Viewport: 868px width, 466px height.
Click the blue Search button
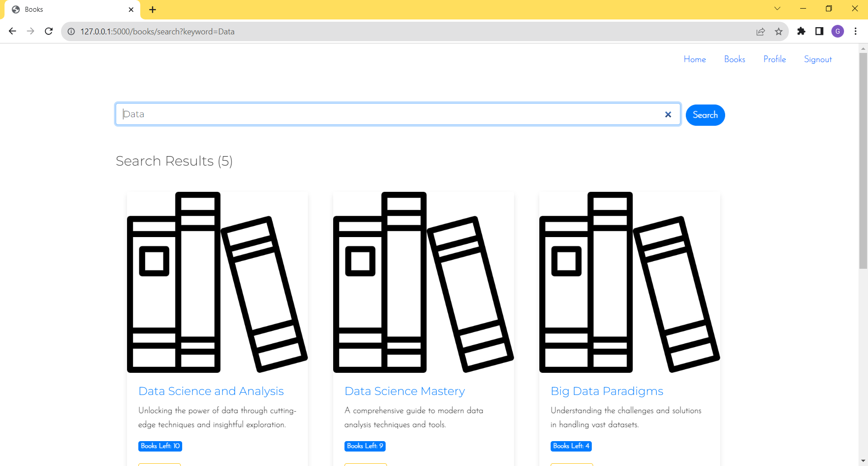click(705, 115)
